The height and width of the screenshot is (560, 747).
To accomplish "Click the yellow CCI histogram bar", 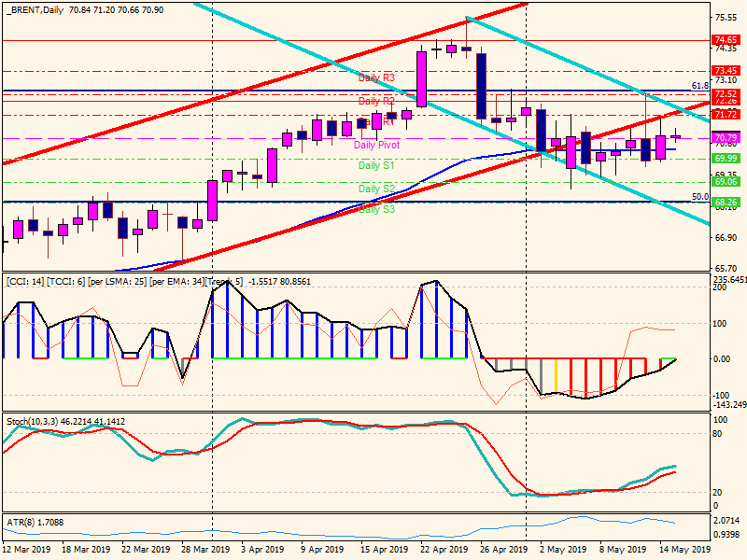I will [x=557, y=375].
